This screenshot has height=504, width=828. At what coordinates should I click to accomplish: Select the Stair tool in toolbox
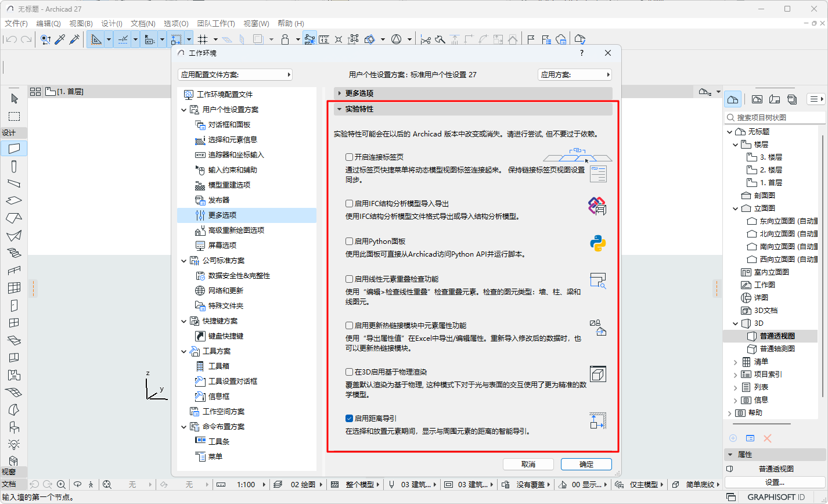coord(15,253)
